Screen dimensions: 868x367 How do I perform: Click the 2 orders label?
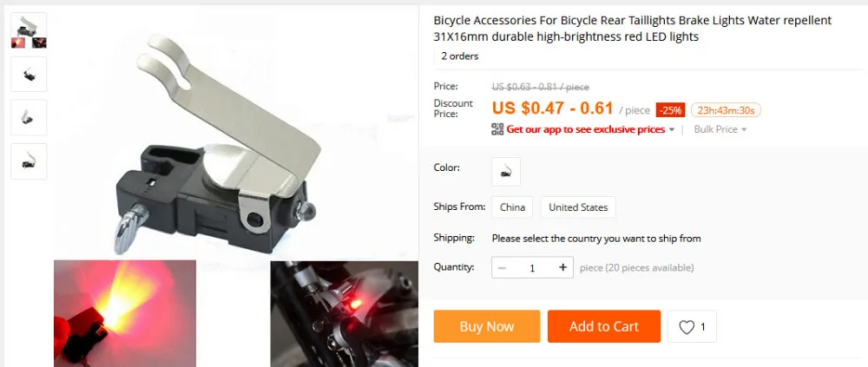pyautogui.click(x=459, y=56)
